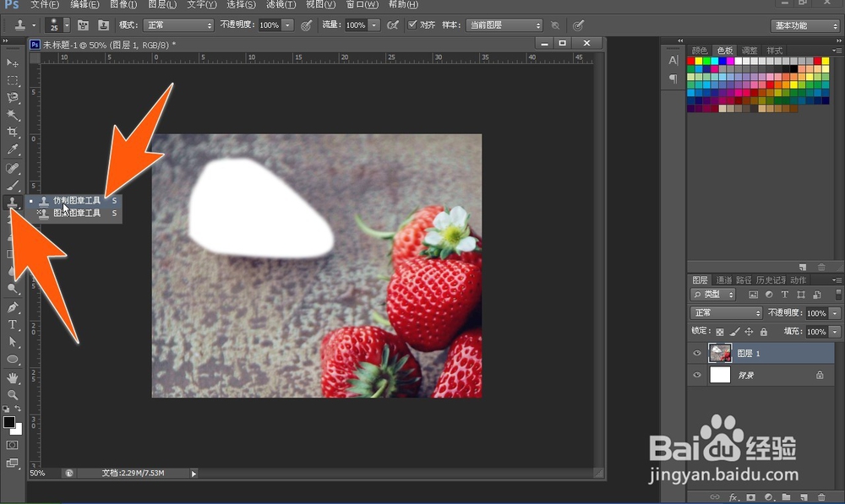The height and width of the screenshot is (504, 845).
Task: Open the 滤镜 menu
Action: [281, 4]
